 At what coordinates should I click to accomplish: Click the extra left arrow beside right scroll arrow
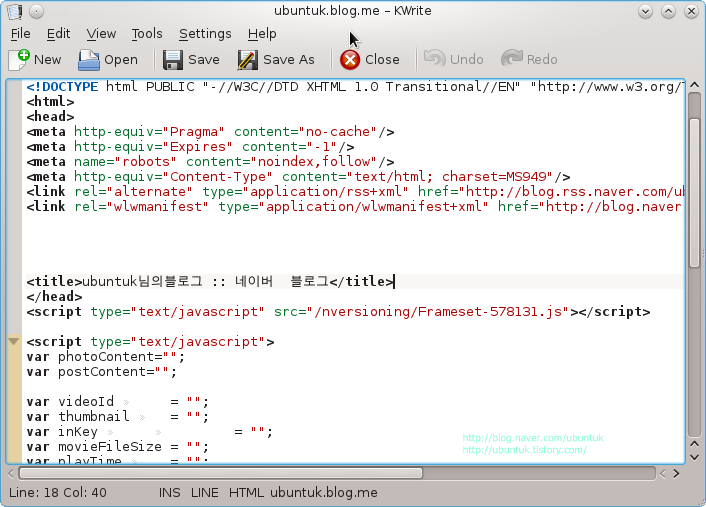pos(663,473)
